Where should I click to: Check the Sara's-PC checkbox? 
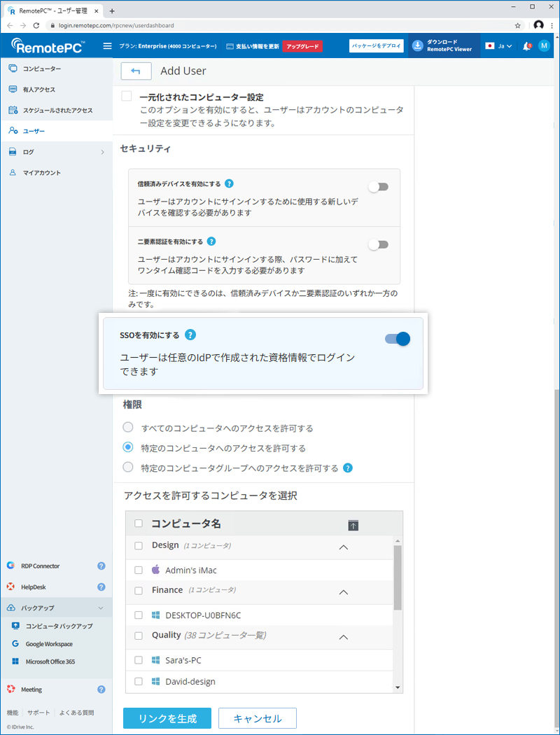(138, 659)
